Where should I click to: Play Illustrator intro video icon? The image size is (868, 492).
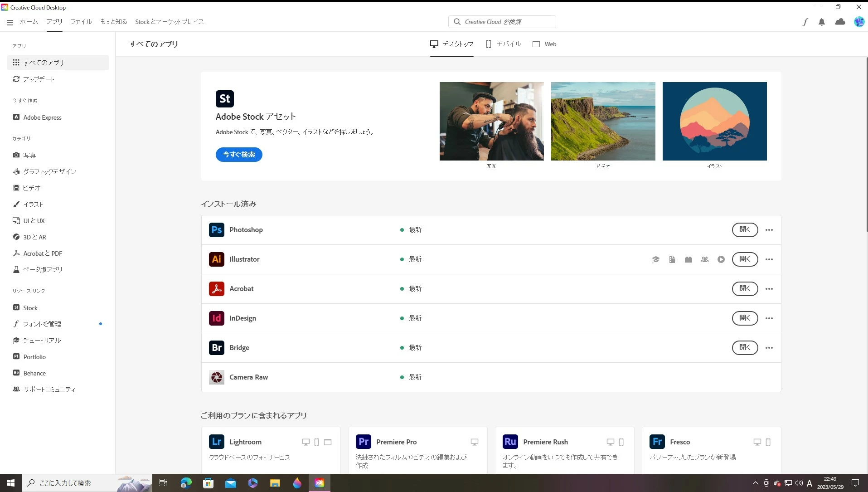pyautogui.click(x=721, y=259)
